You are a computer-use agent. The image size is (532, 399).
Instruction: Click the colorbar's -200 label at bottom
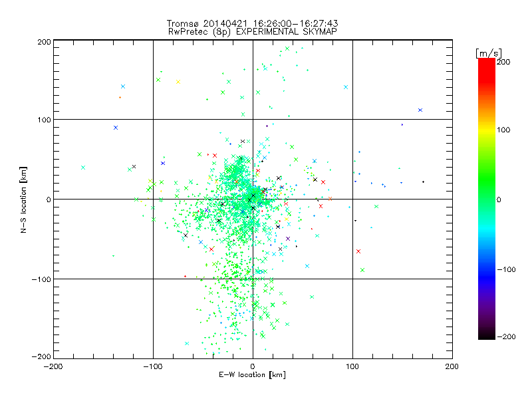[x=506, y=336]
